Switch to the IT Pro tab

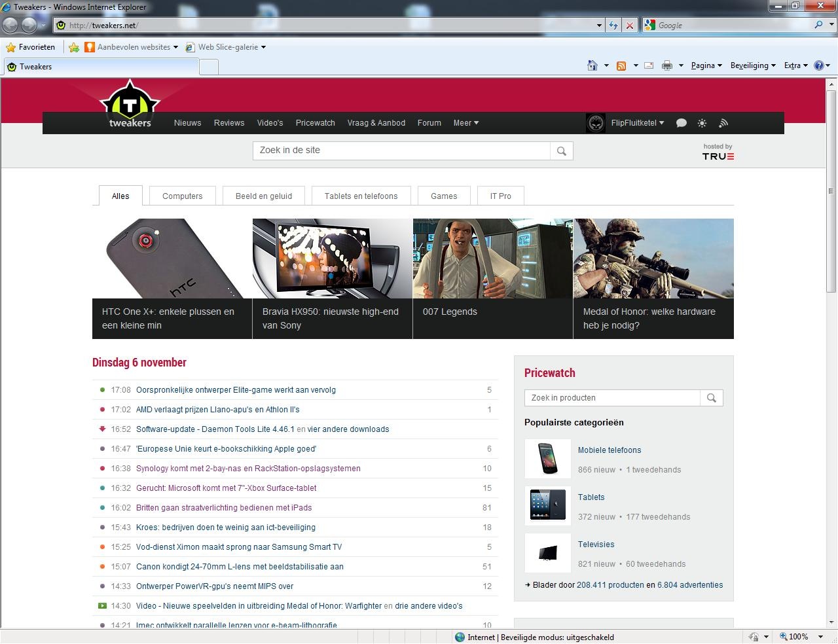click(501, 196)
